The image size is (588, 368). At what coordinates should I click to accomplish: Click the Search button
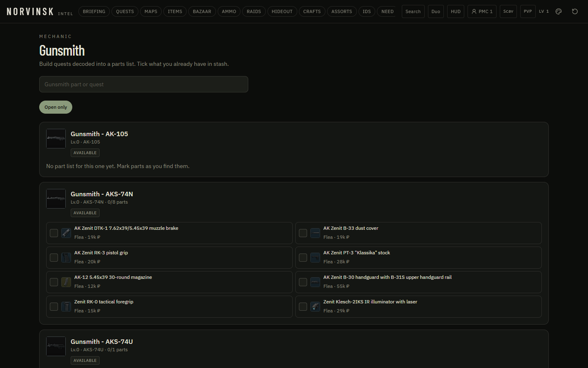tap(413, 11)
